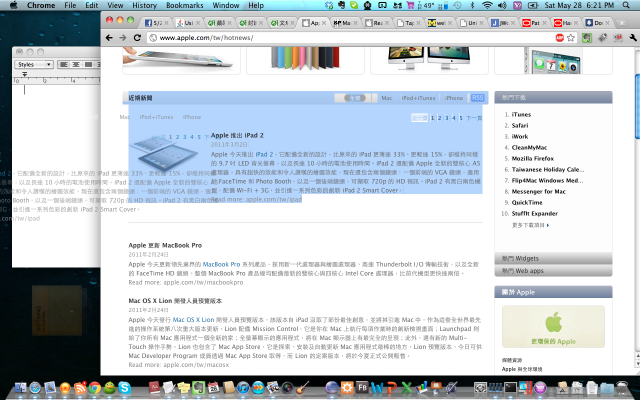Click center align button in text editor window

76,64
